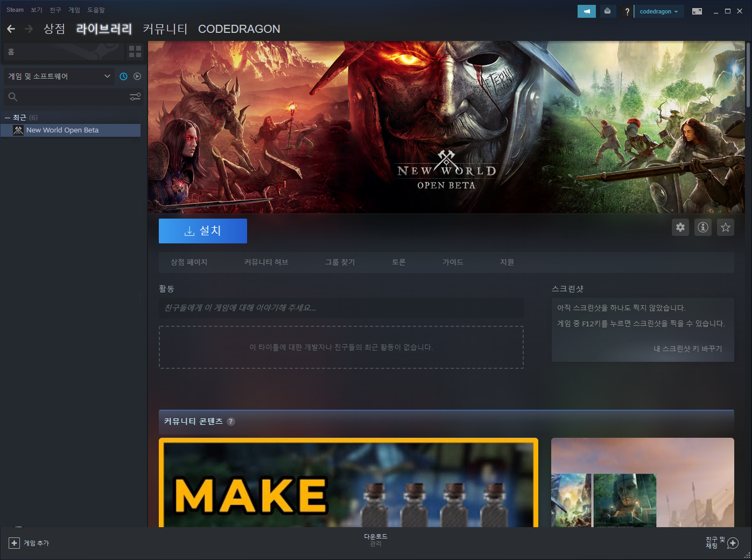Open the announcements megaphone icon
752x560 pixels.
[587, 11]
